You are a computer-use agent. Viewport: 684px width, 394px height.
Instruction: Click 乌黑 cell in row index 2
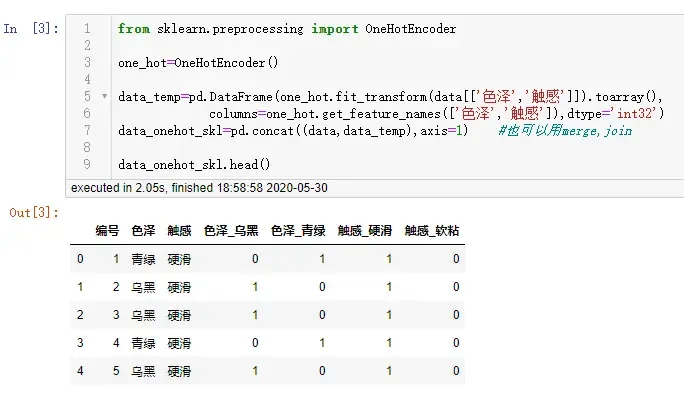pyautogui.click(x=144, y=315)
